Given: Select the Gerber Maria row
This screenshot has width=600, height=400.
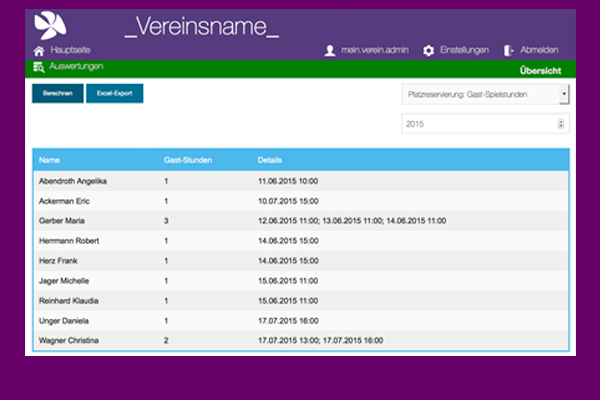Looking at the screenshot, I should 301,221.
